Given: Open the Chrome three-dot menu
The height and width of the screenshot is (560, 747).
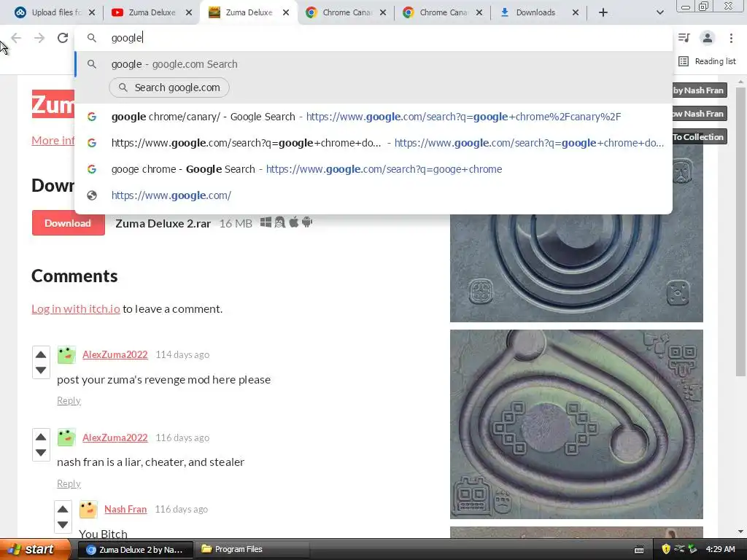Looking at the screenshot, I should pyautogui.click(x=731, y=38).
